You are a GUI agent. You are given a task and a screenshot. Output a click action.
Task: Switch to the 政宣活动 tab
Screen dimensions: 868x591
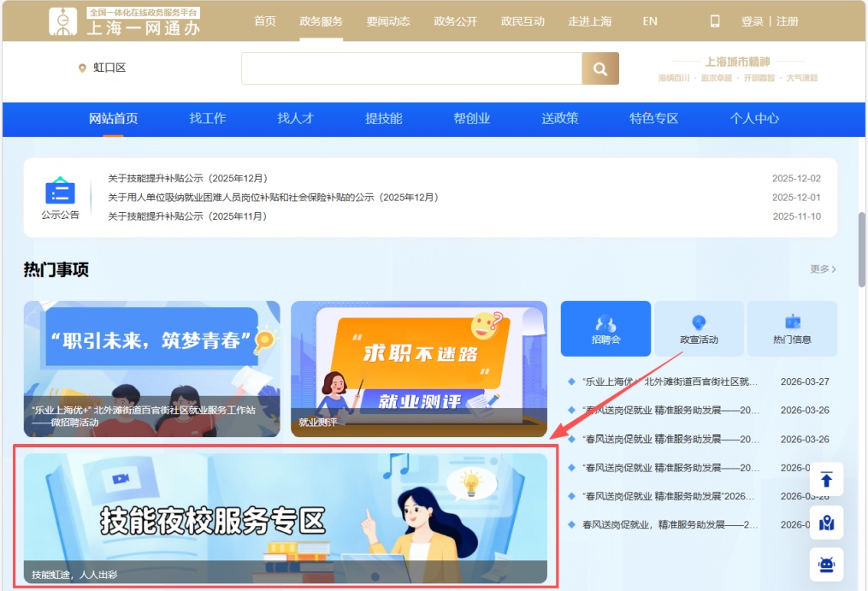(699, 328)
